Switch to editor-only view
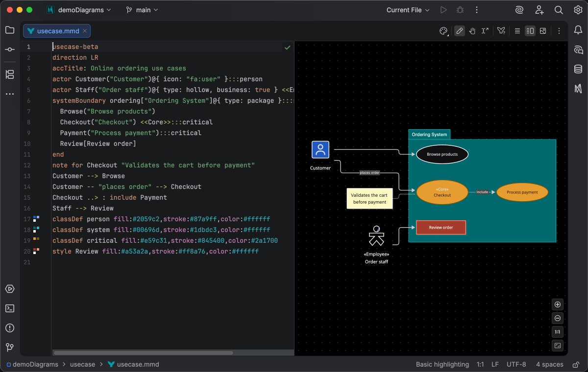588x372 pixels. click(x=517, y=31)
